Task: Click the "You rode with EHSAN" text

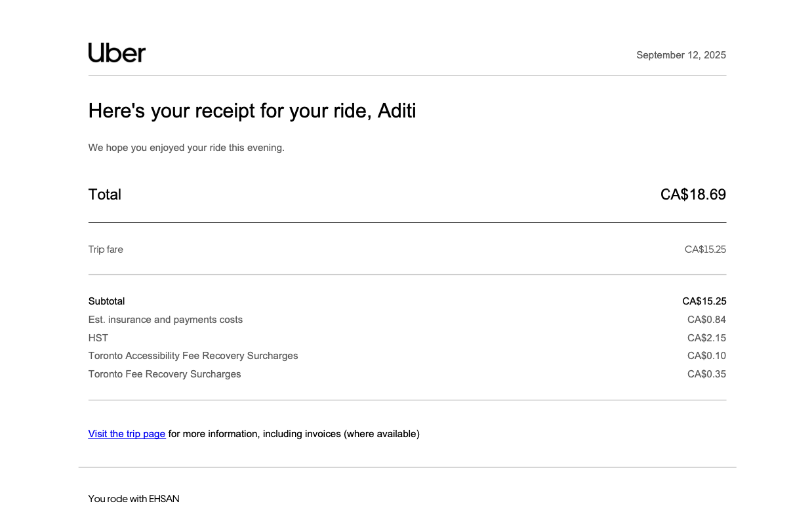Action: pos(134,499)
